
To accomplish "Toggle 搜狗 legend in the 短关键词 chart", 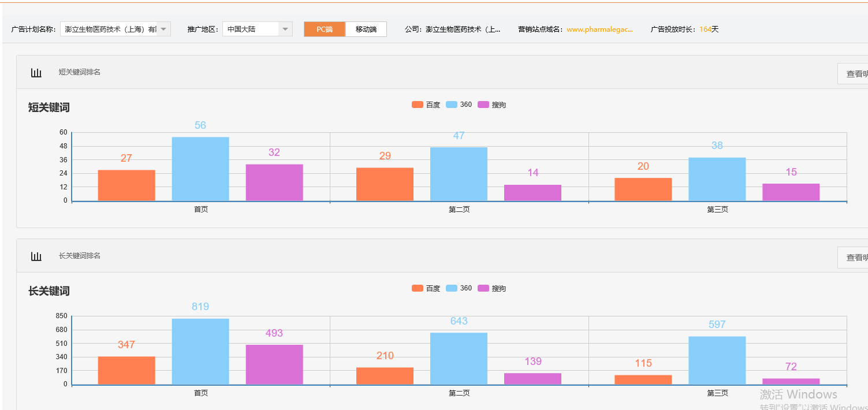I will pos(491,105).
